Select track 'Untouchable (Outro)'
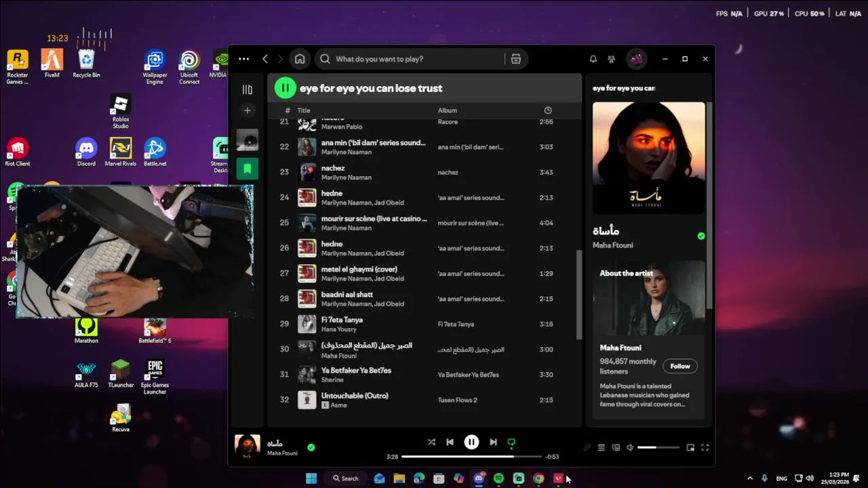 pos(425,400)
